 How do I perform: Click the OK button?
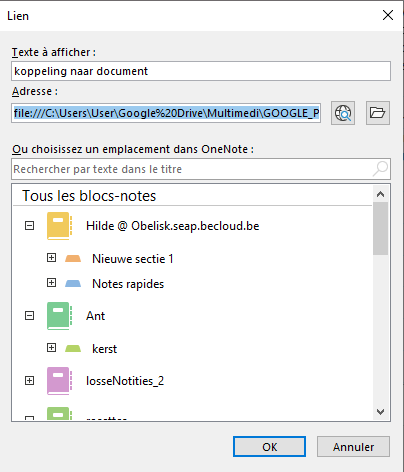[269, 447]
